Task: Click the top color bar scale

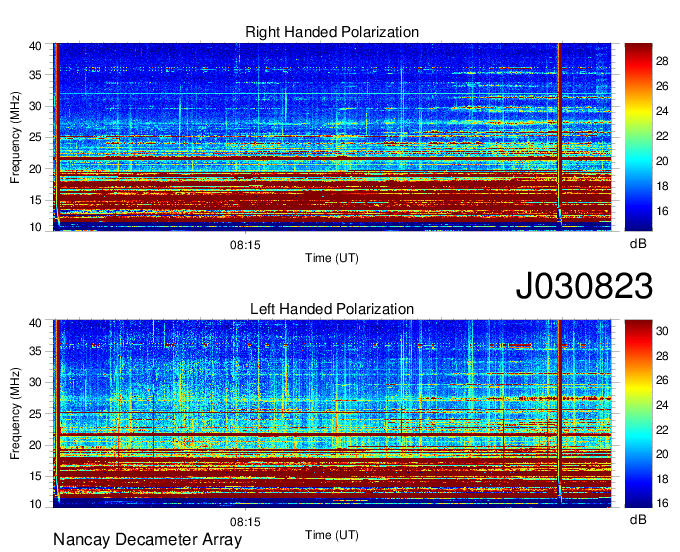Action: pyautogui.click(x=638, y=137)
